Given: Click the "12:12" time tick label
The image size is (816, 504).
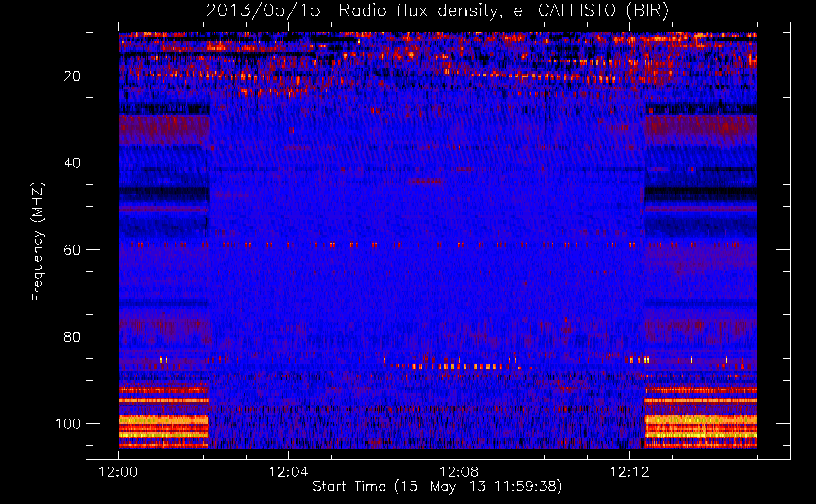Looking at the screenshot, I should [629, 472].
